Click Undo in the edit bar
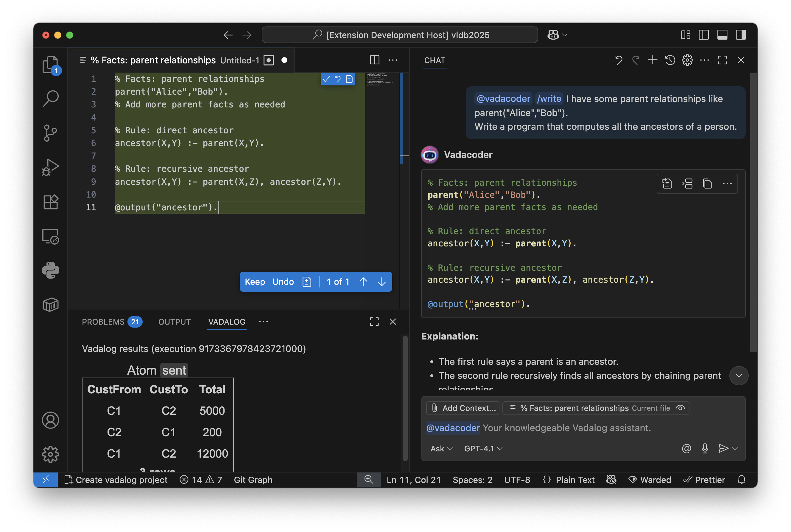 (x=283, y=281)
